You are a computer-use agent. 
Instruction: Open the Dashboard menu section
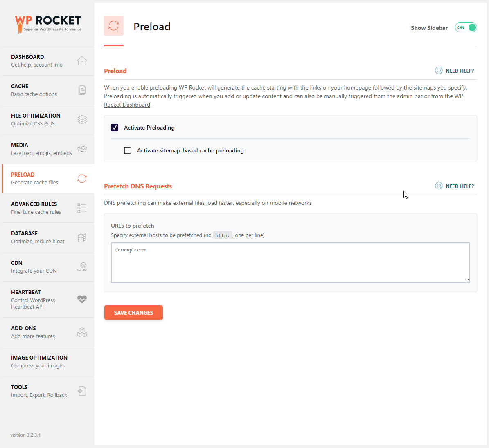48,61
